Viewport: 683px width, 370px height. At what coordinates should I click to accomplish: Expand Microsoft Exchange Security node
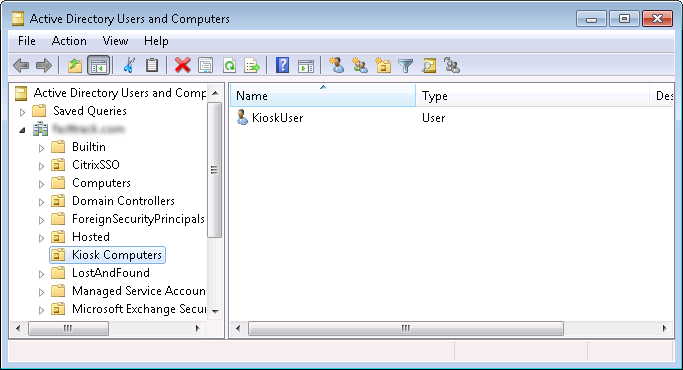(x=41, y=310)
